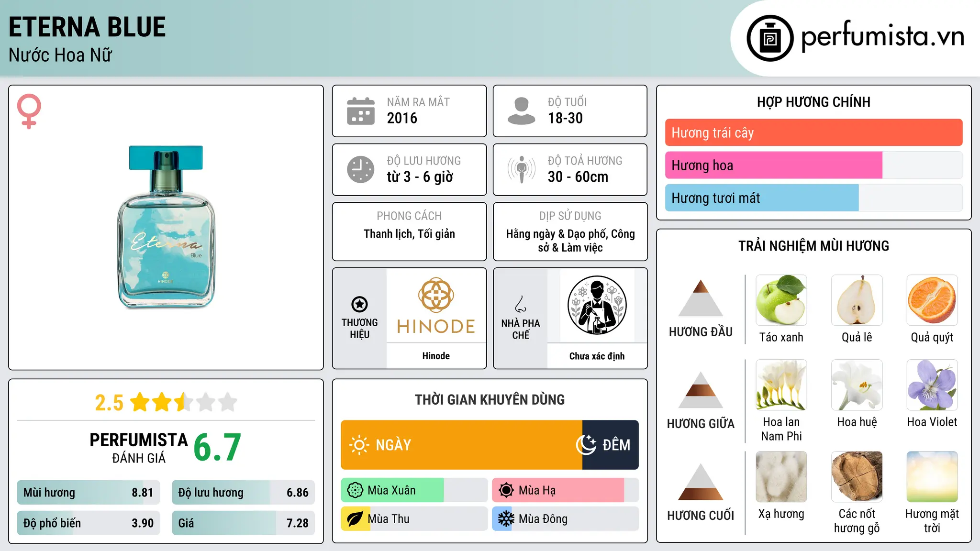Select the Hương mặt trời image

pos(932,477)
